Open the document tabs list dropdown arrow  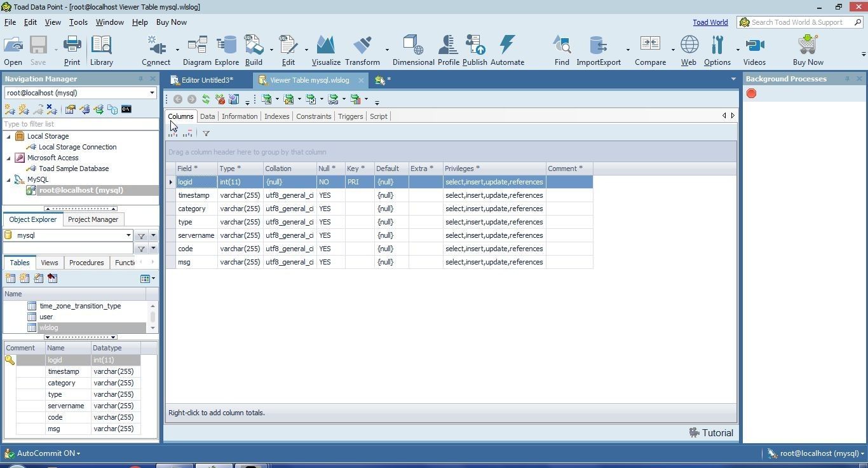tap(733, 79)
